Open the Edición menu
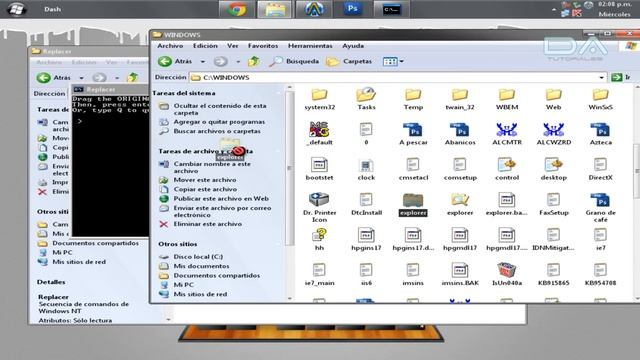The image size is (640, 360). (x=205, y=46)
